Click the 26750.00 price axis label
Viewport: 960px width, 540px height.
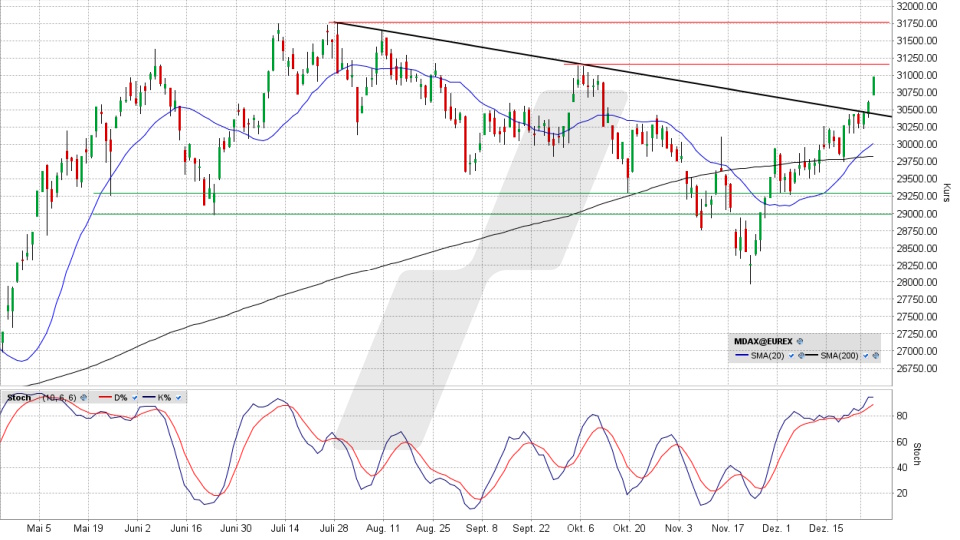(917, 369)
